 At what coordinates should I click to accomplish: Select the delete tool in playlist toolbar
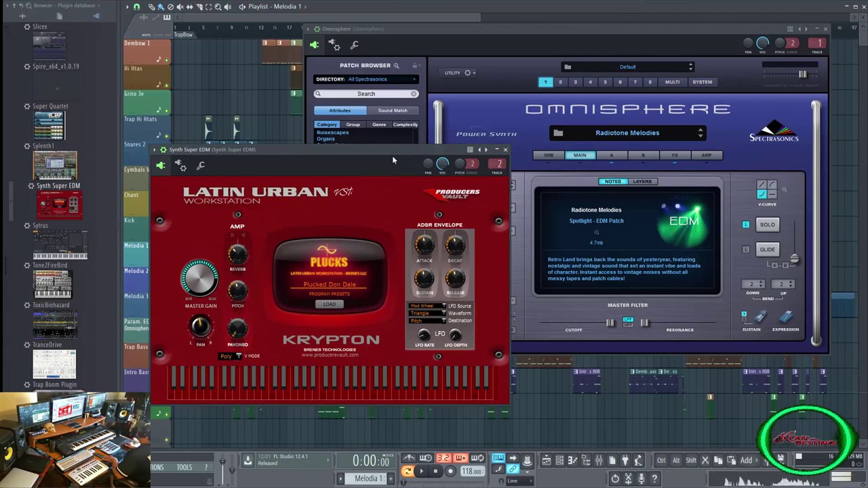[x=170, y=7]
